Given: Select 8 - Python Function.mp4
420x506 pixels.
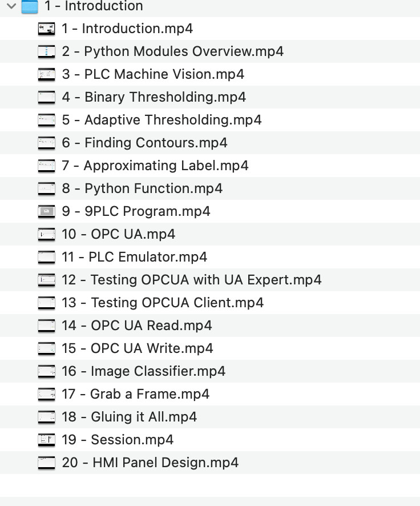Looking at the screenshot, I should click(x=142, y=188).
